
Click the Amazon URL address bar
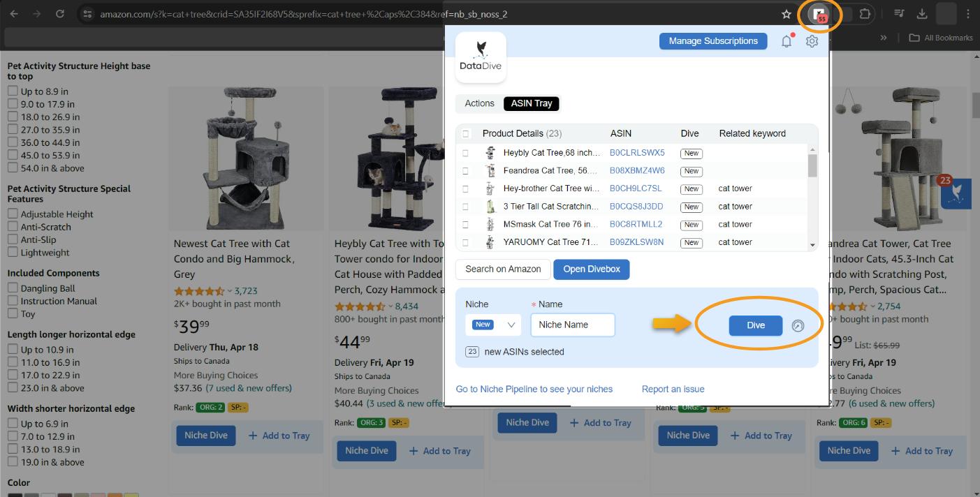(433, 14)
